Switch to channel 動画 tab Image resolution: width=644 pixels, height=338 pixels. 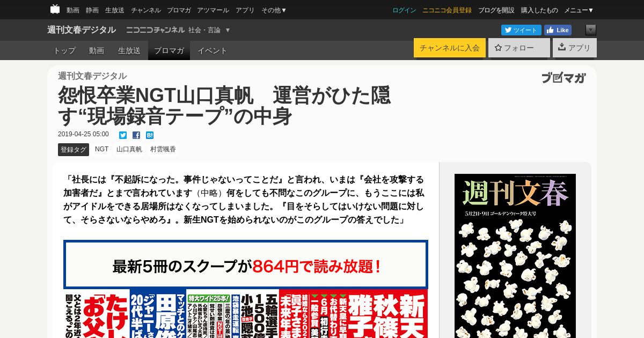pos(97,50)
